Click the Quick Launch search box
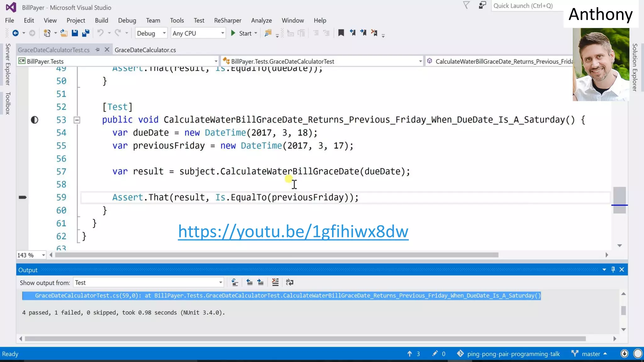 click(527, 6)
